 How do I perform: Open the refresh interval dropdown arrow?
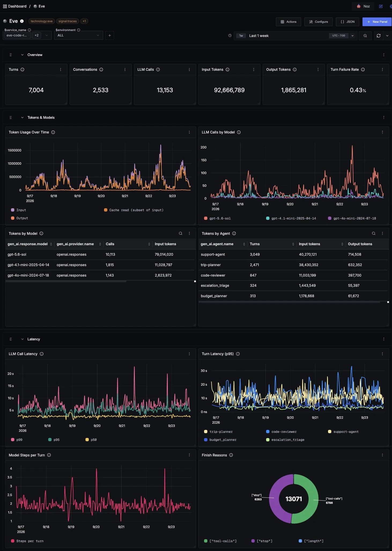coord(387,36)
